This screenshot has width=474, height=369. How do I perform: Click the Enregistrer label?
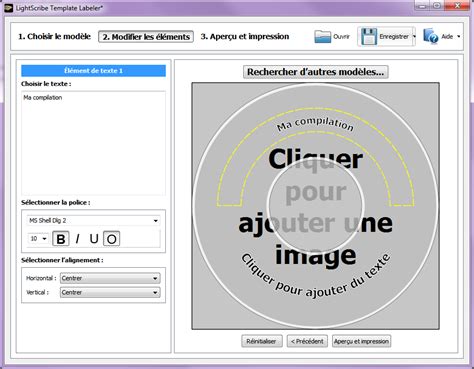(394, 37)
